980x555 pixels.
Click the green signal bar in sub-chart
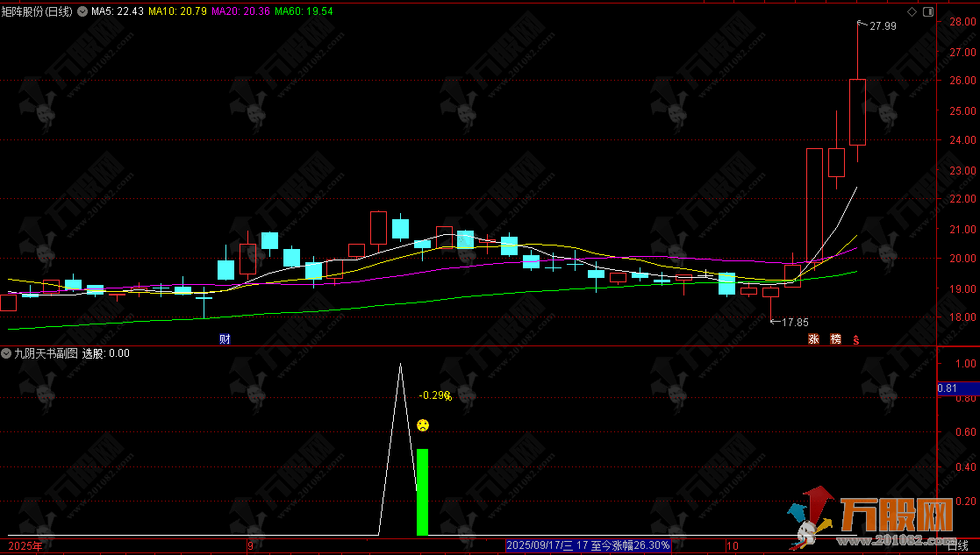pos(423,492)
